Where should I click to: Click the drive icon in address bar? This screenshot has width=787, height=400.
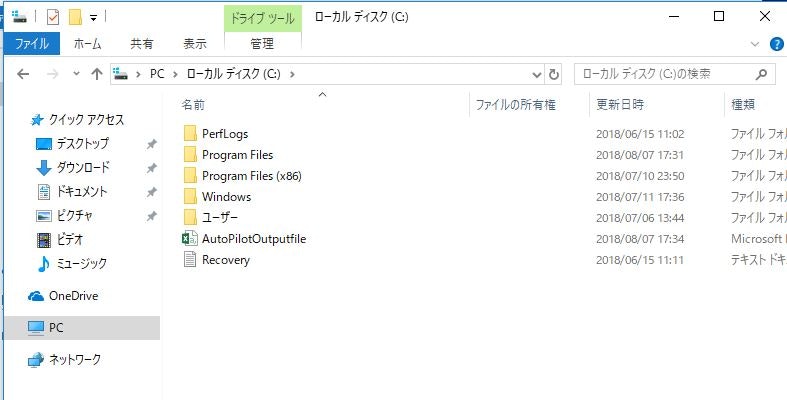(x=121, y=74)
